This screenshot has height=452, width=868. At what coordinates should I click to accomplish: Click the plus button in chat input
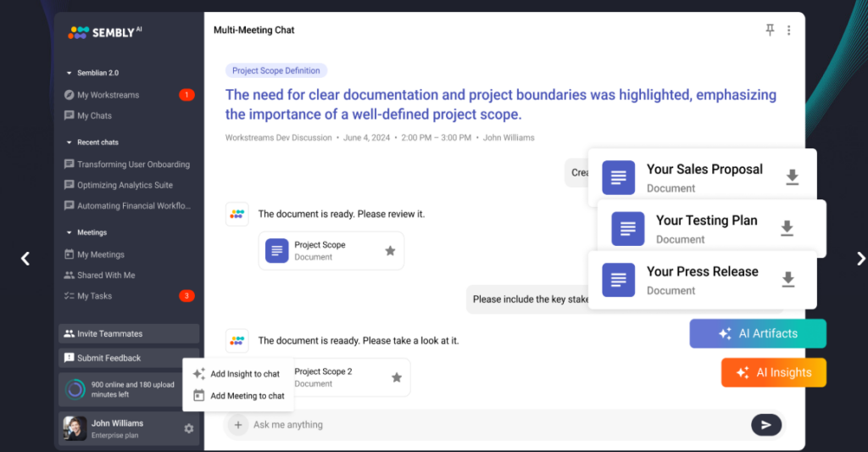(238, 425)
